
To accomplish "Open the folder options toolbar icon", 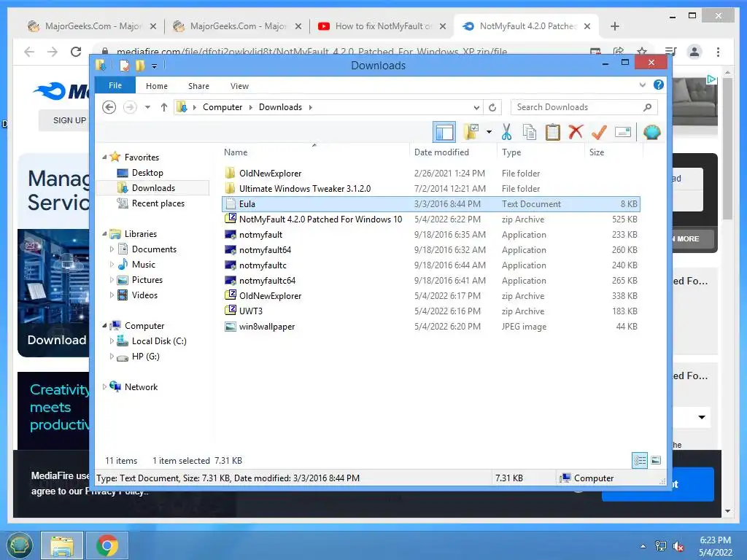I will point(471,132).
